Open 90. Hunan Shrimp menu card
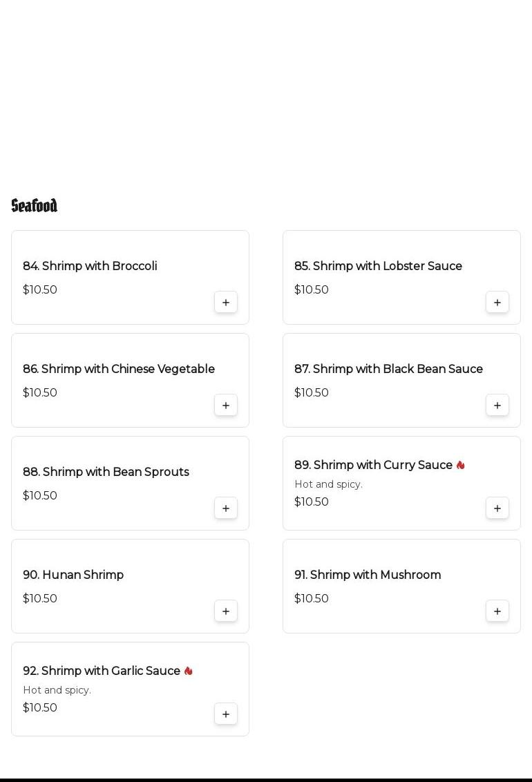 (x=73, y=575)
